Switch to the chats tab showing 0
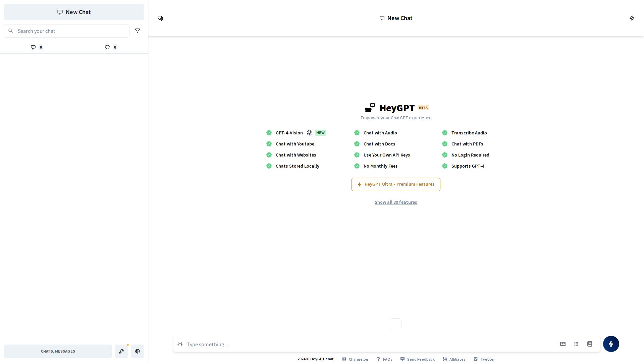 pos(37,47)
